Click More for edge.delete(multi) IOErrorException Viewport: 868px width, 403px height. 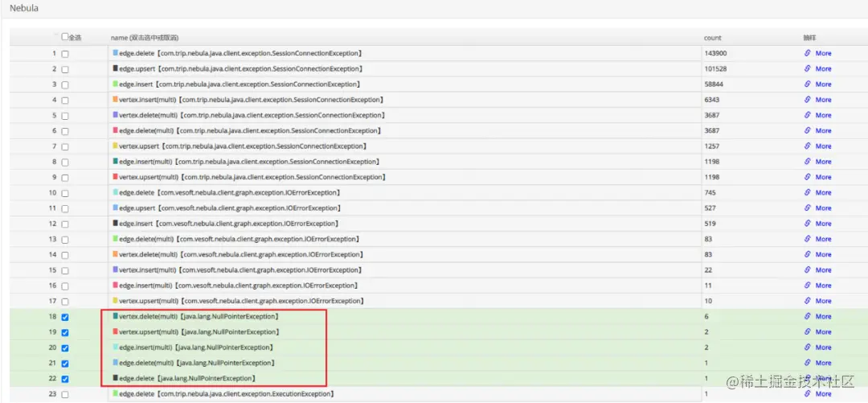(x=823, y=240)
